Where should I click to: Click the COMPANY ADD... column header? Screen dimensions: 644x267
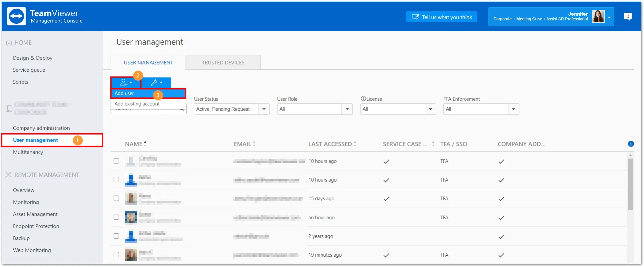[521, 144]
